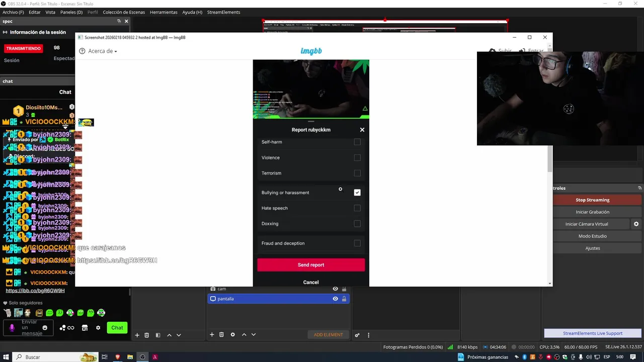Check the Self-harm report reason
The width and height of the screenshot is (644, 362).
pos(357,142)
